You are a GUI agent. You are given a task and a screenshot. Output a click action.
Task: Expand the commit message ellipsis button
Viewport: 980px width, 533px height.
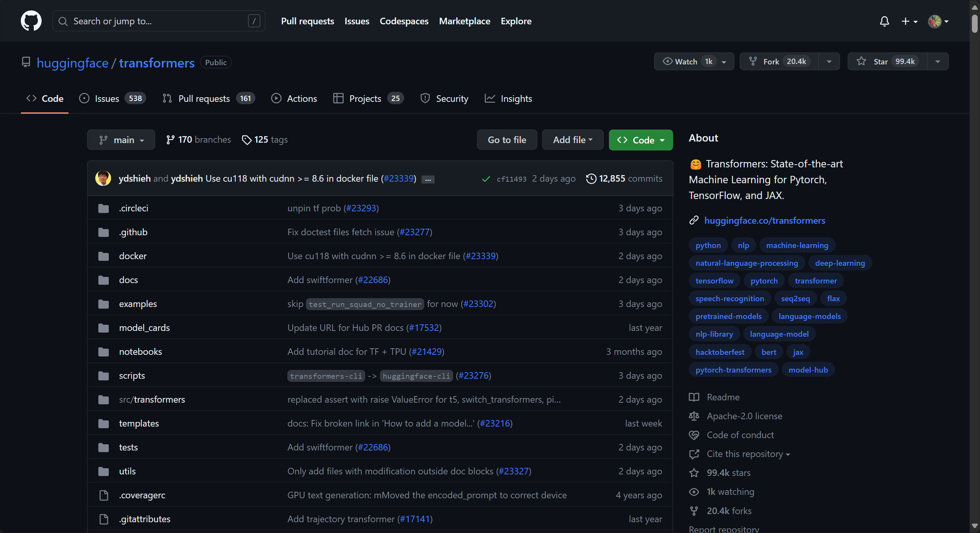point(428,179)
